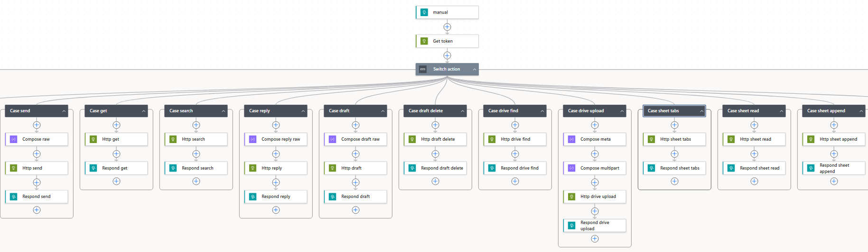
Task: Add action below Respond get
Action: (116, 181)
